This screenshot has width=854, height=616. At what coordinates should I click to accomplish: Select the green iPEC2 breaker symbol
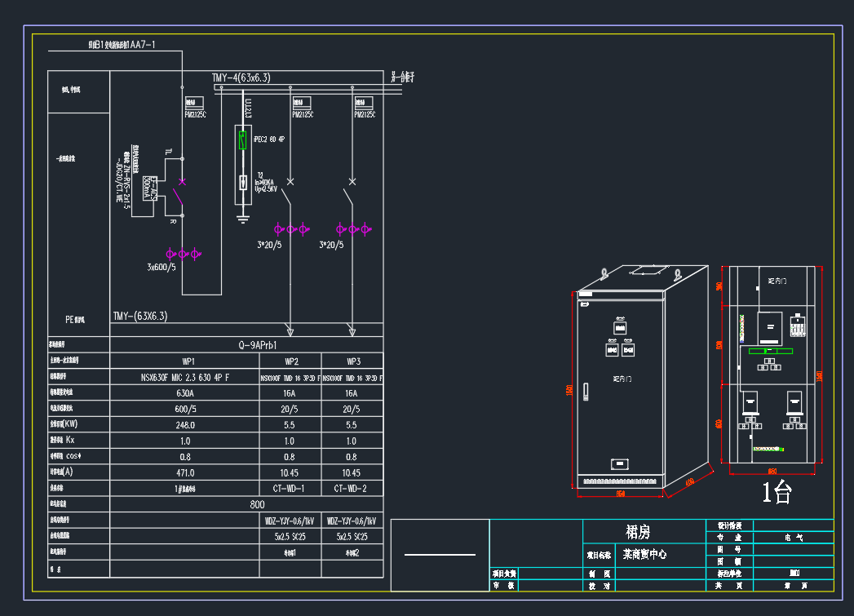pos(242,140)
